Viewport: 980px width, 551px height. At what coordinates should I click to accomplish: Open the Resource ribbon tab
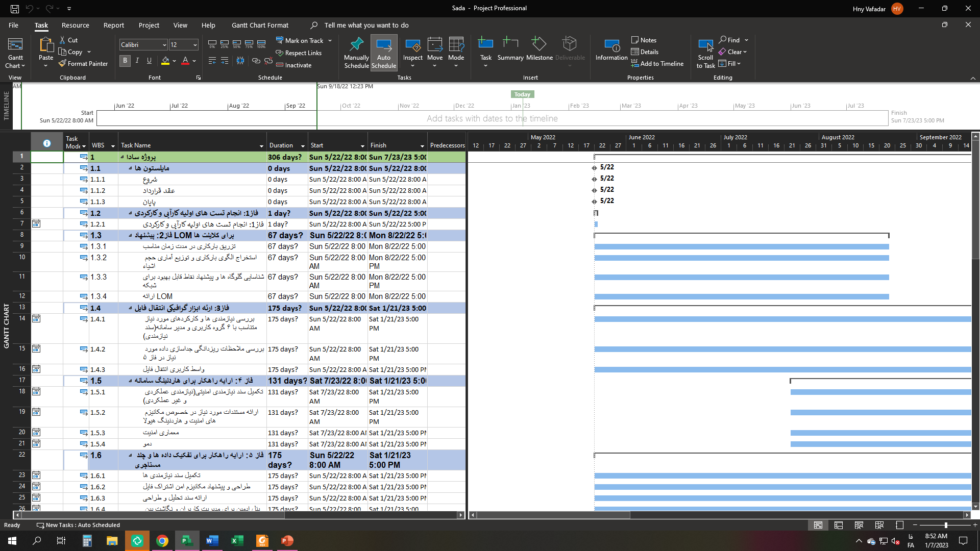(x=75, y=25)
